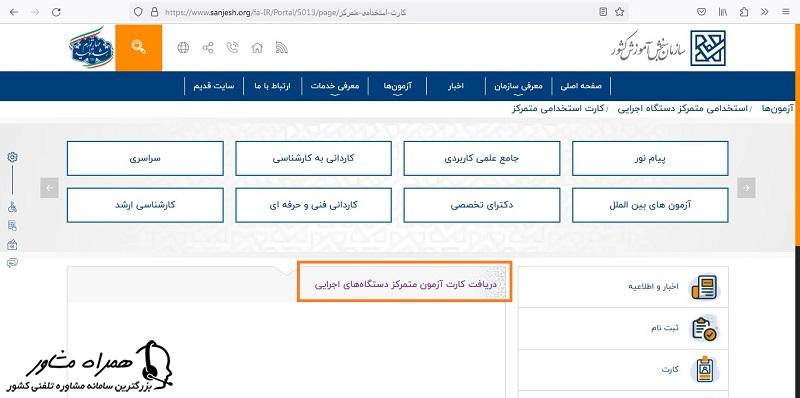This screenshot has width=800, height=398.
Task: Click the home icon in header
Action: coord(257,48)
